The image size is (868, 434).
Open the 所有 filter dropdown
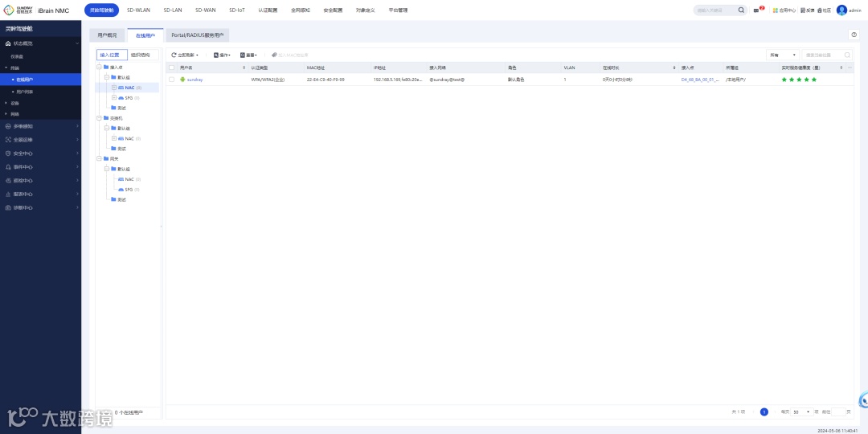point(782,55)
